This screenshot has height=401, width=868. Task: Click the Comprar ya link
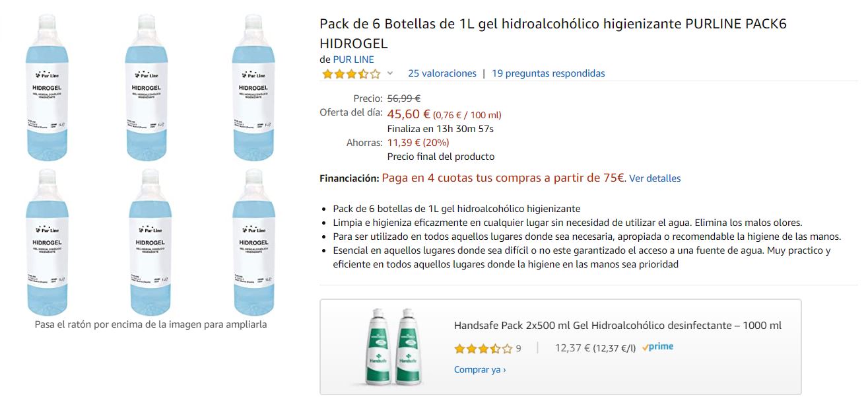coord(480,369)
